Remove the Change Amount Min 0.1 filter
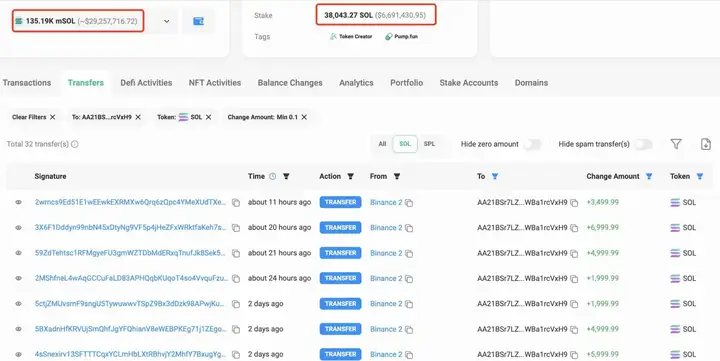720x361 pixels. tap(304, 117)
